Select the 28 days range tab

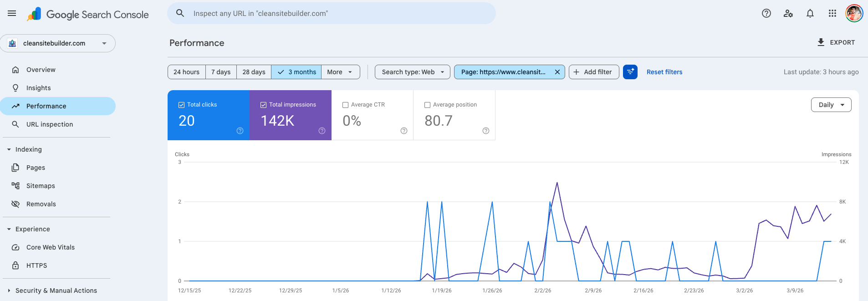coord(254,72)
